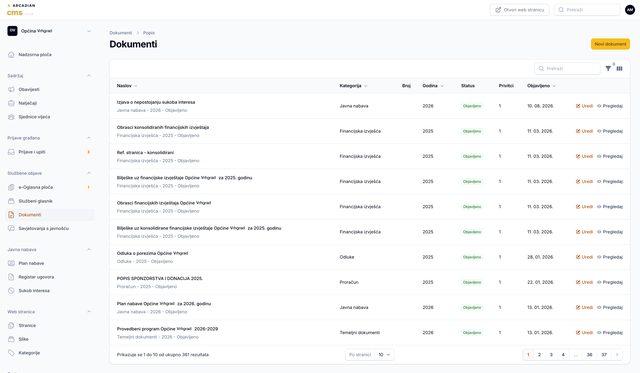Click Otvori web stranicu button
The width and height of the screenshot is (640, 373).
pos(520,10)
